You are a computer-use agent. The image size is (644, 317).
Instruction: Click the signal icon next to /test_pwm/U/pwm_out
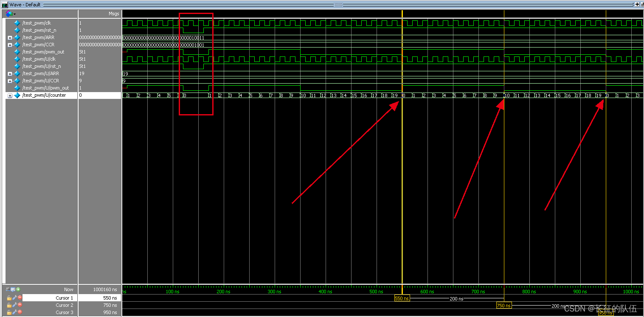pos(16,88)
